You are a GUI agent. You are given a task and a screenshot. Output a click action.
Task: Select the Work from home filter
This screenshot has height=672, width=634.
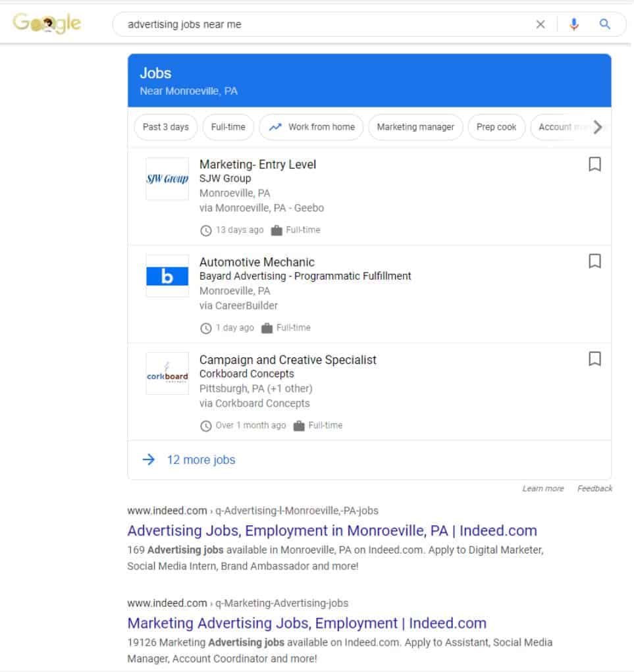[311, 127]
